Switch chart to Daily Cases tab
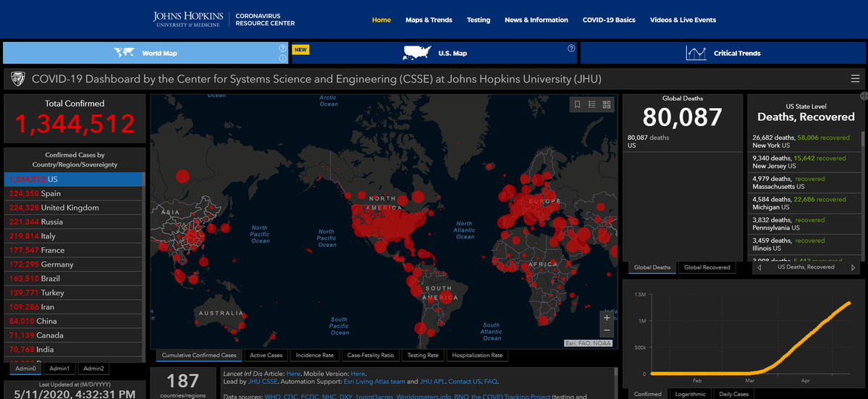This screenshot has width=868, height=399. click(734, 394)
